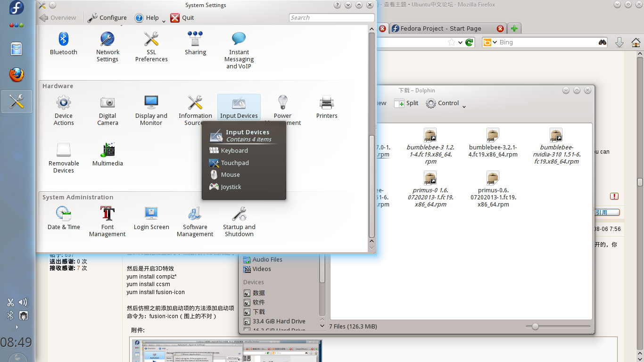This screenshot has height=362, width=644.
Task: Focus the System Settings search field
Action: pos(332,17)
